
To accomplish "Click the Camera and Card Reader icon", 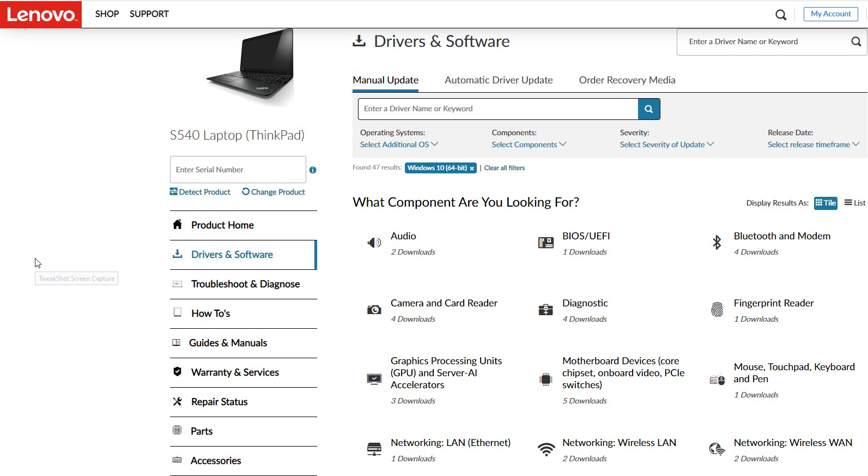I will point(374,310).
